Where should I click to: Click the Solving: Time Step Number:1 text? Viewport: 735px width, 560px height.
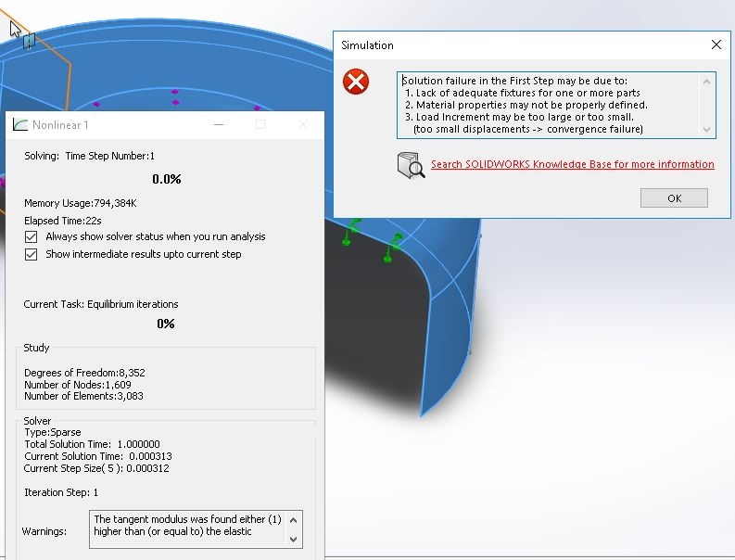89,156
